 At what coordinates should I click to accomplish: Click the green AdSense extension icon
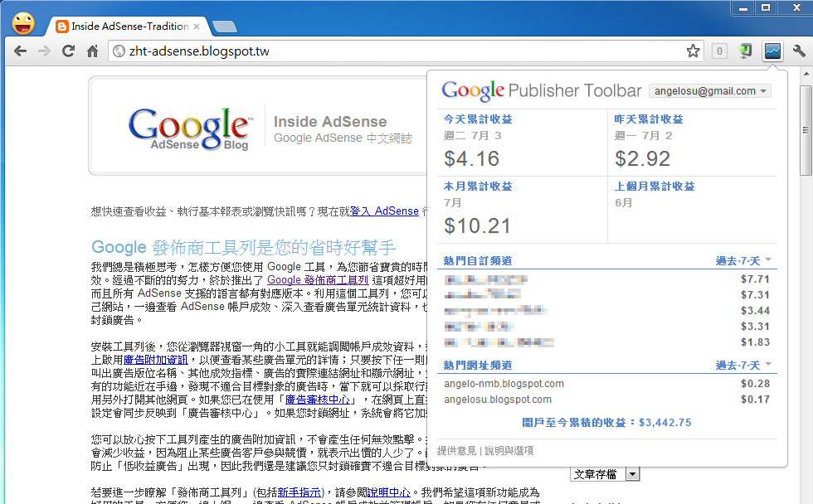tap(745, 51)
